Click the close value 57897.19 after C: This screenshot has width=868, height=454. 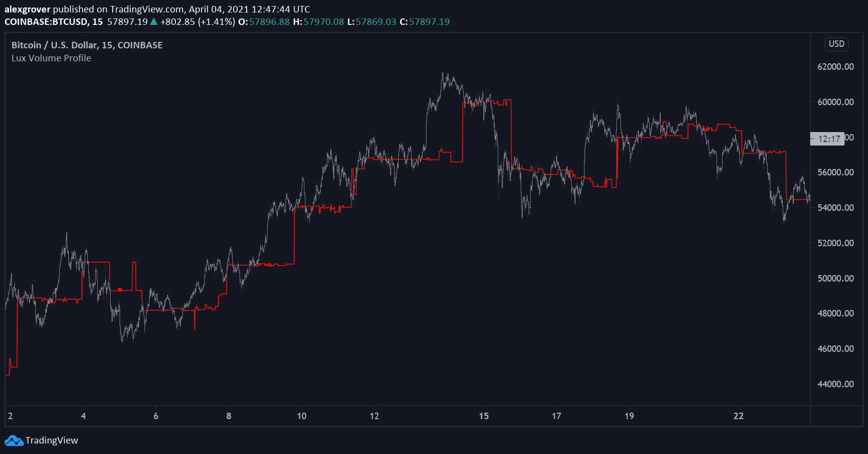(430, 21)
